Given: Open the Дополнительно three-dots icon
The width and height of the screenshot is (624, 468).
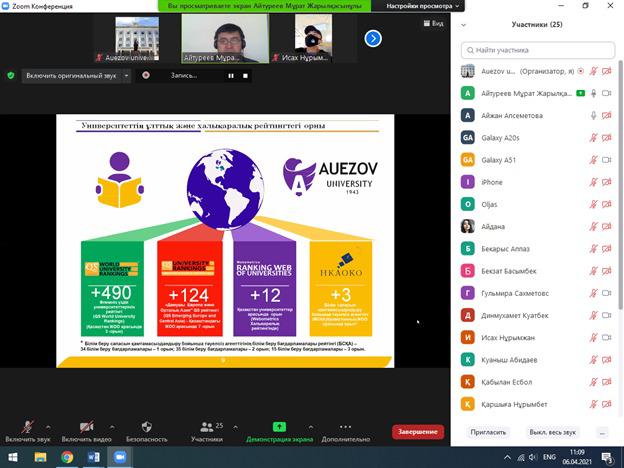Looking at the screenshot, I should click(x=345, y=427).
